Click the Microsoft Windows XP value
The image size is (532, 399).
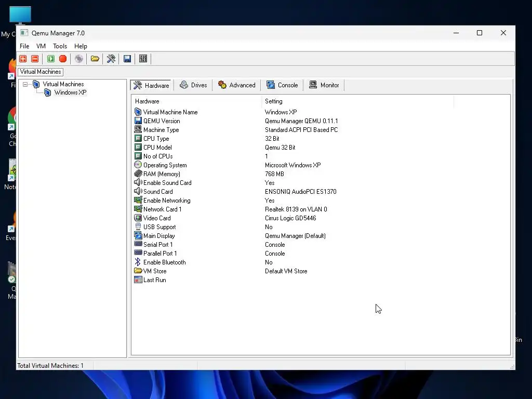point(293,165)
